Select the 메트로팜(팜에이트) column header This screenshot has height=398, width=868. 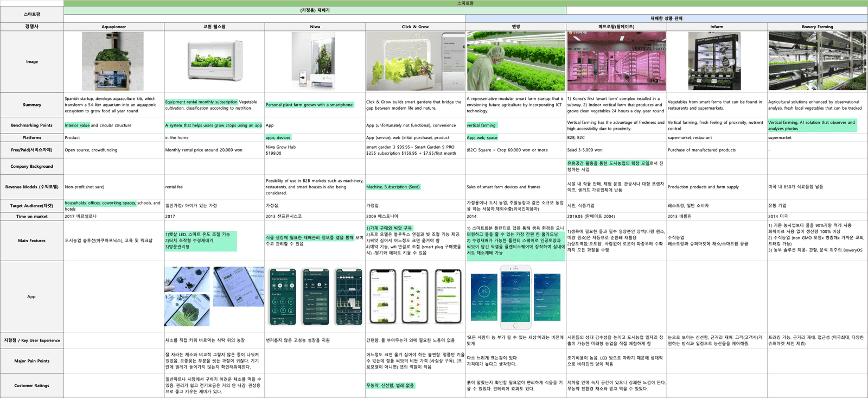[616, 27]
